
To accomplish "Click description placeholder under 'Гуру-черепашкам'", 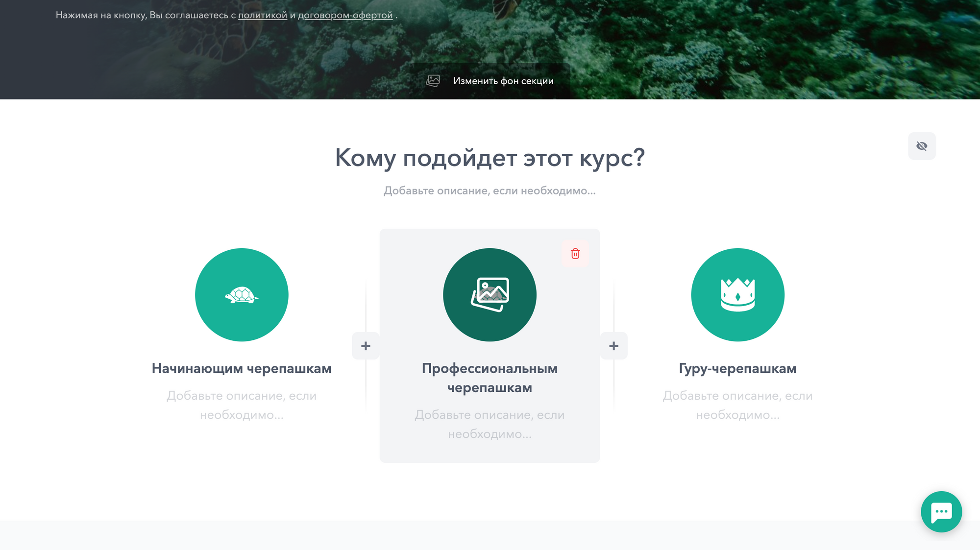I will pyautogui.click(x=737, y=405).
